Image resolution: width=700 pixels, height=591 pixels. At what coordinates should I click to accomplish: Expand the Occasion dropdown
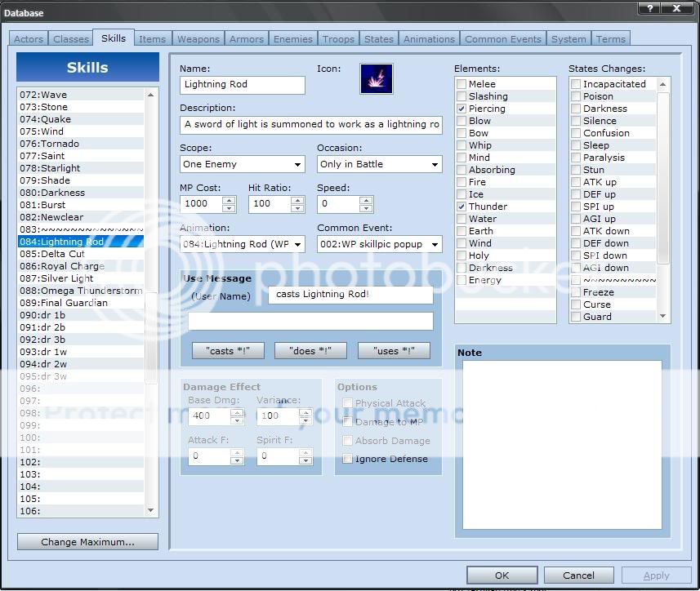(435, 164)
